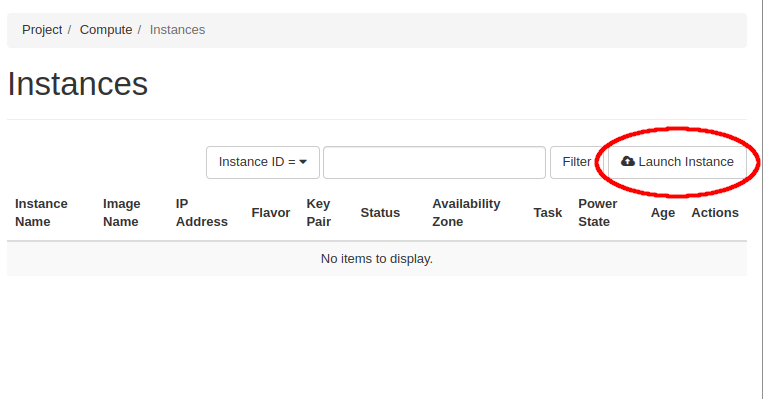Open the Instance ID filter dropdown
This screenshot has width=763, height=399.
[263, 162]
